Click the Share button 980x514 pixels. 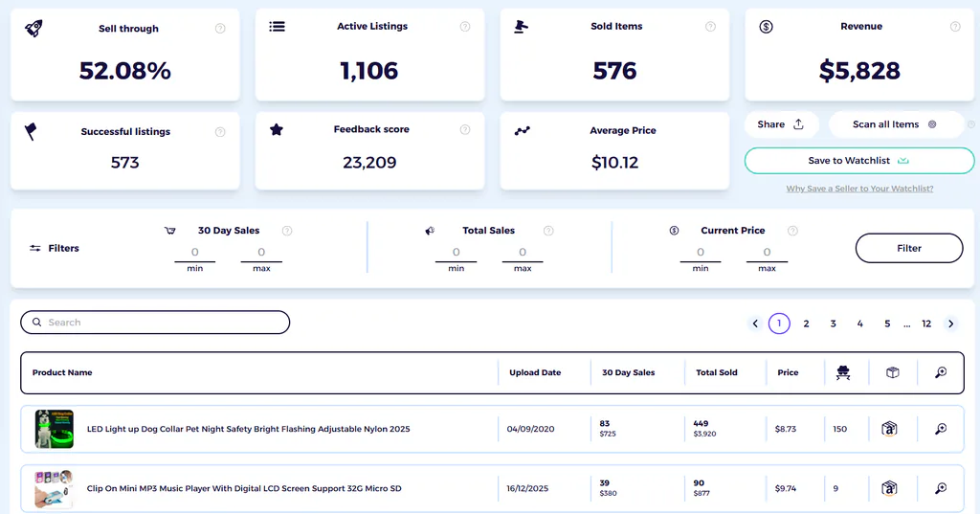click(780, 124)
